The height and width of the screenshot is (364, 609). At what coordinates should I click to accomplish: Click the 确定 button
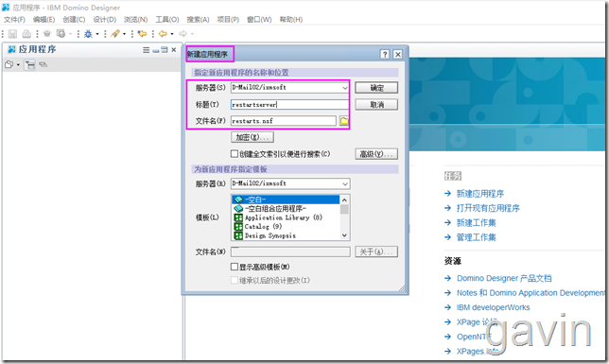[376, 88]
